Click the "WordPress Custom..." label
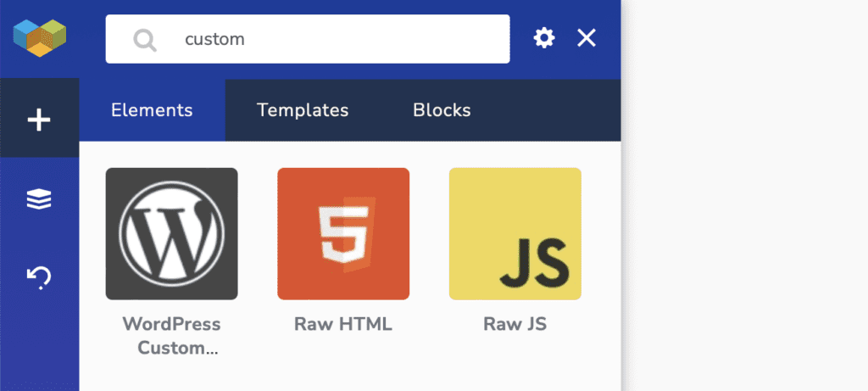 [171, 336]
